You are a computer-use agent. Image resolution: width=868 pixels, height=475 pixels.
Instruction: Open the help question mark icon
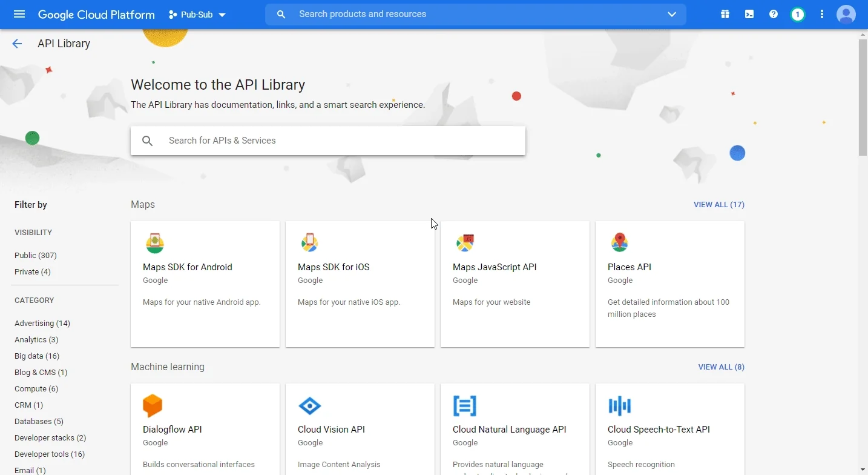point(774,14)
